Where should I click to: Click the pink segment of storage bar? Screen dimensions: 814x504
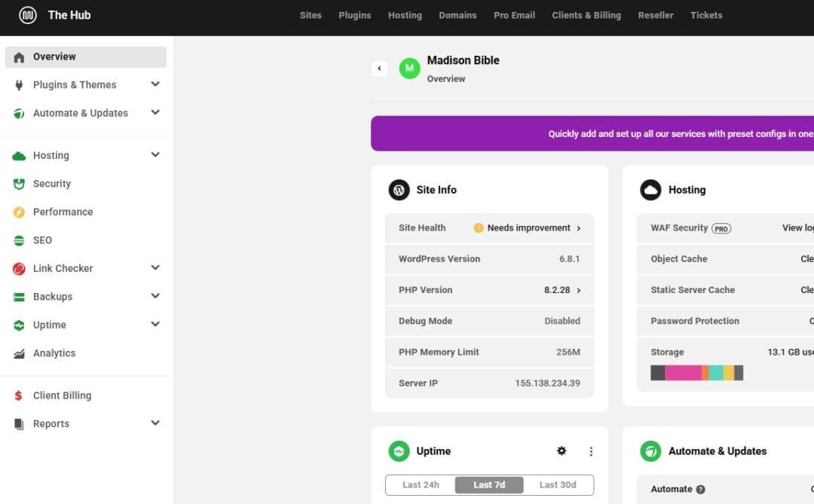pos(683,373)
